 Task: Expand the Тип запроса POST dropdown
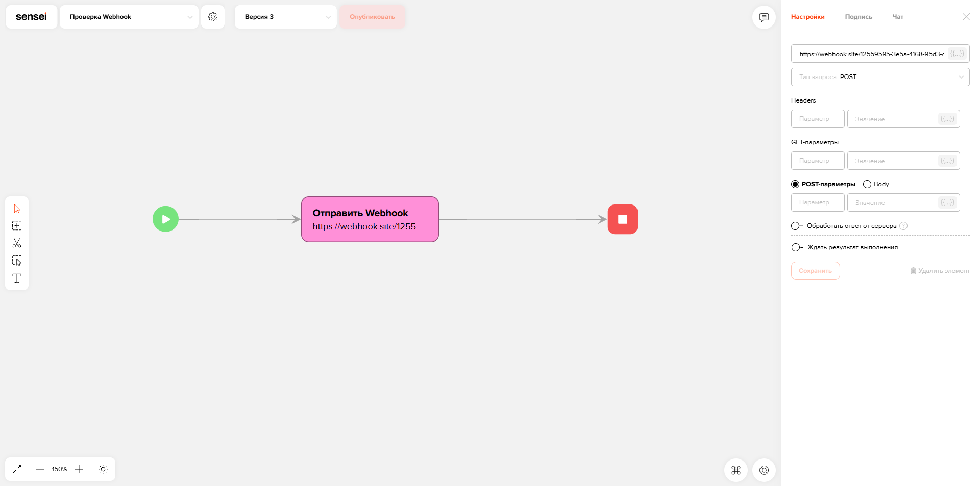click(x=880, y=77)
